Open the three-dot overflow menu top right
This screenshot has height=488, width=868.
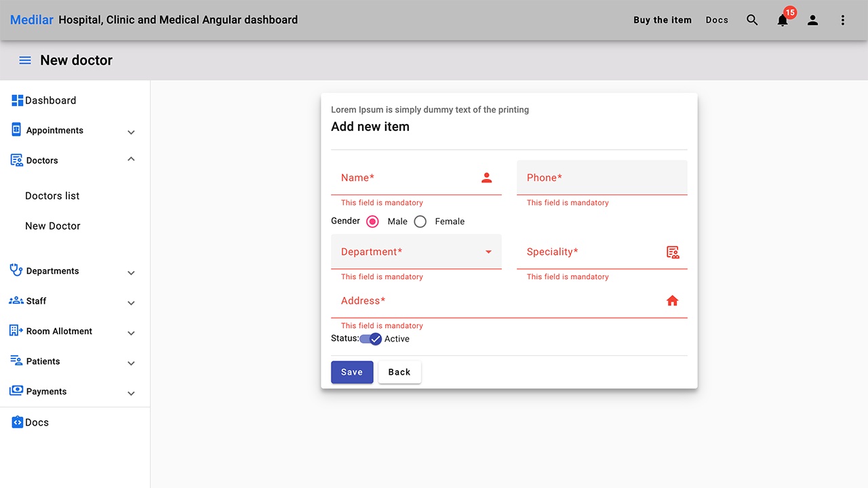[842, 20]
